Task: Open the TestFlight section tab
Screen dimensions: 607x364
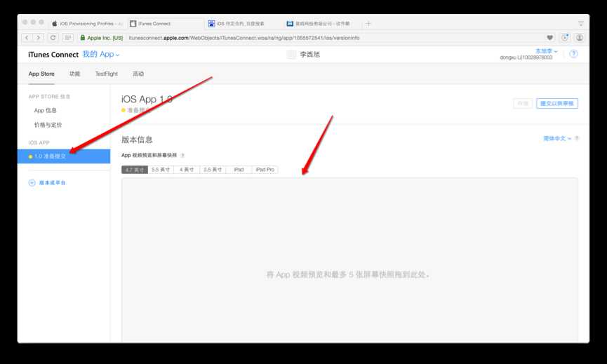Action: [x=107, y=74]
